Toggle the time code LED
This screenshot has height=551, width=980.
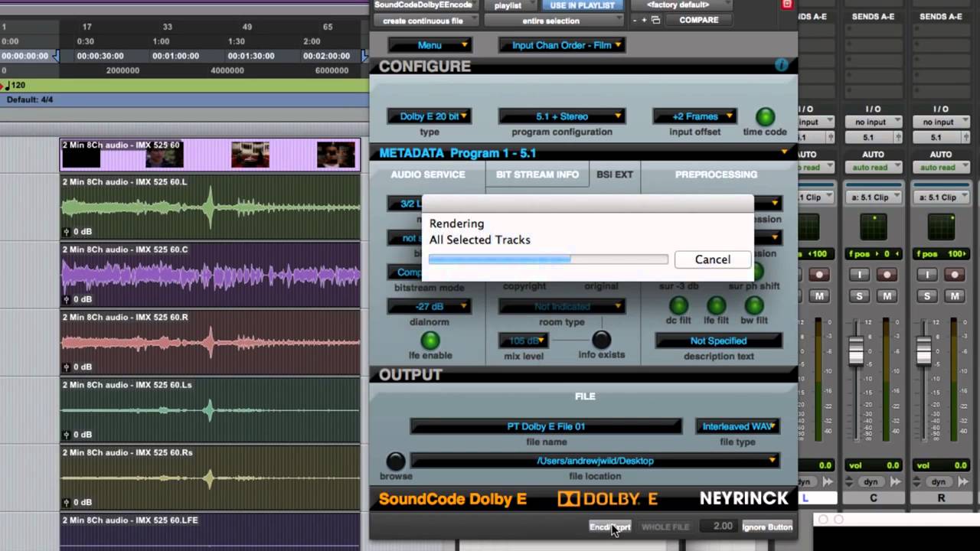tap(765, 116)
